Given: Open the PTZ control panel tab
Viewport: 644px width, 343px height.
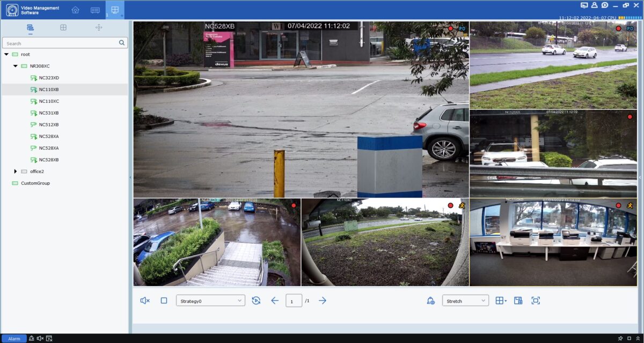Looking at the screenshot, I should coord(99,27).
